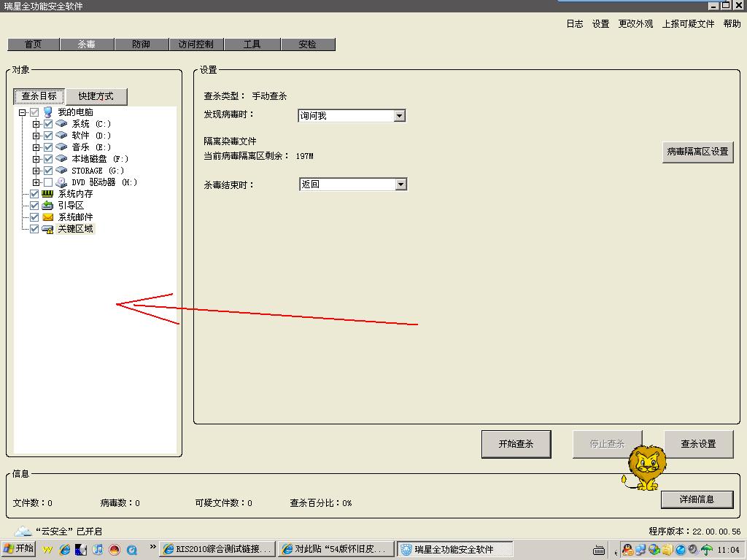Image resolution: width=747 pixels, height=560 pixels.
Task: Click the drive icon for STORAGE (G:)
Action: click(x=61, y=171)
